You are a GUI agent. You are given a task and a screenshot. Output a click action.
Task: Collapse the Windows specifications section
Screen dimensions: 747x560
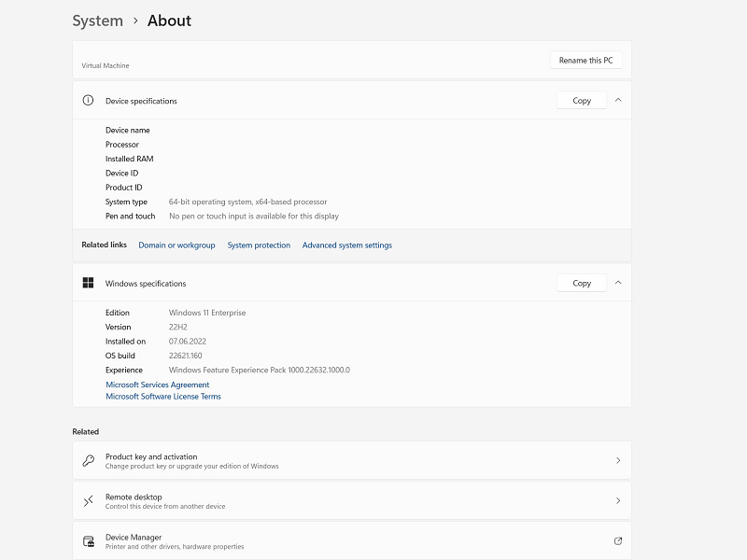618,283
